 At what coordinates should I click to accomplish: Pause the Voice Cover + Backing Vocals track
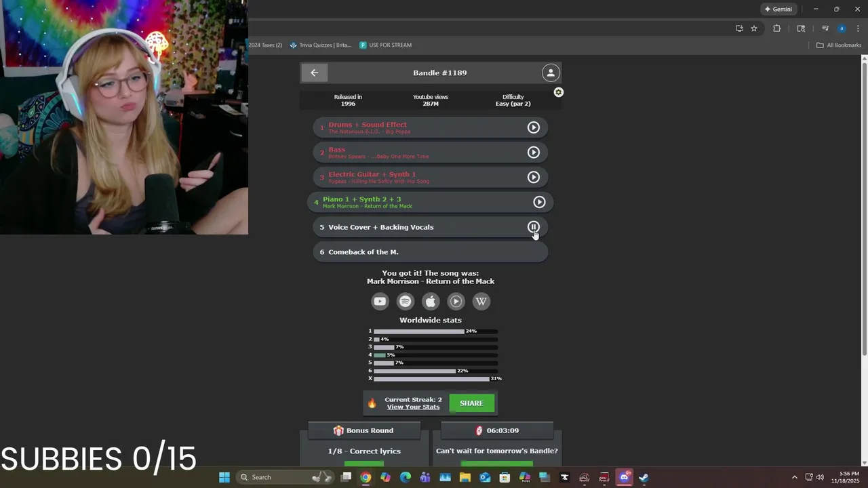[x=534, y=227]
